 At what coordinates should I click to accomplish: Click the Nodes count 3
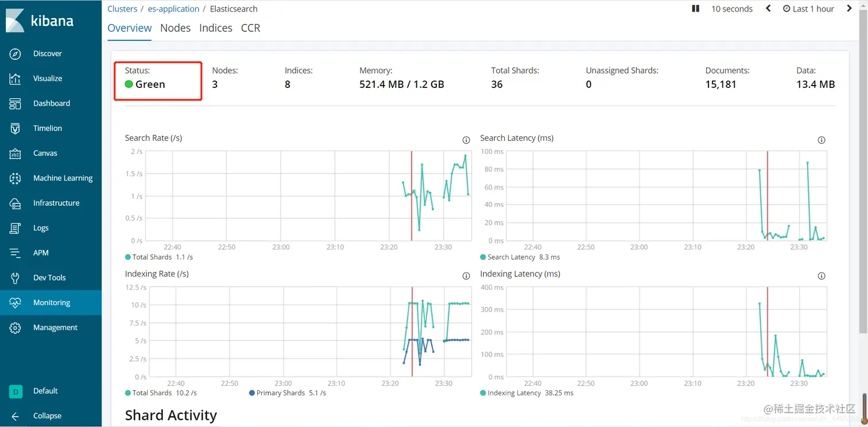[215, 84]
